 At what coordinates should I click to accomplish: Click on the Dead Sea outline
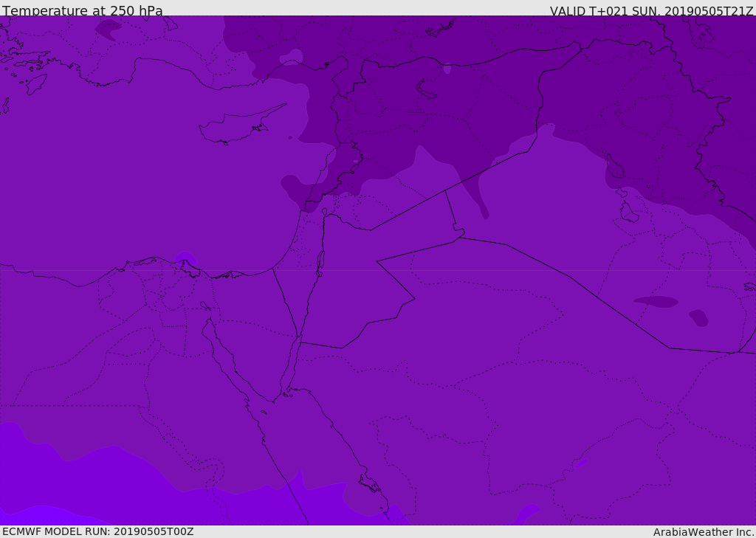pyautogui.click(x=320, y=261)
